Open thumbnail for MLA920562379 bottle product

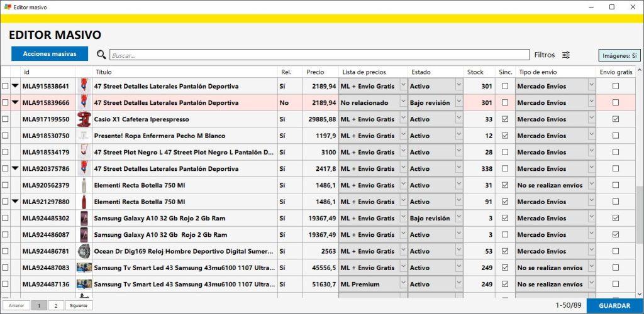84,185
